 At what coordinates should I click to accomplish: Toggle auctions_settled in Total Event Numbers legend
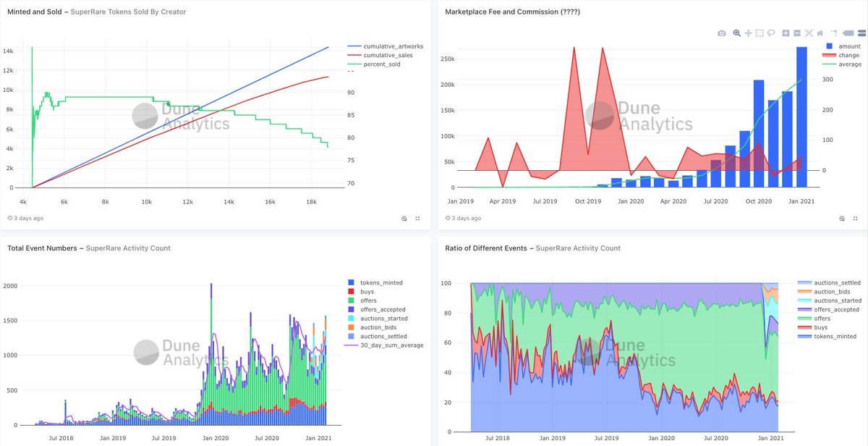[378, 337]
